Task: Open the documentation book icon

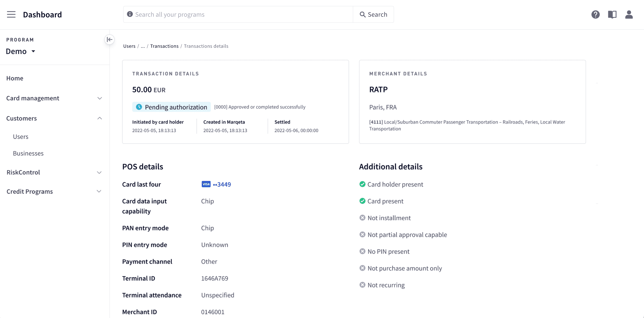Action: click(612, 14)
